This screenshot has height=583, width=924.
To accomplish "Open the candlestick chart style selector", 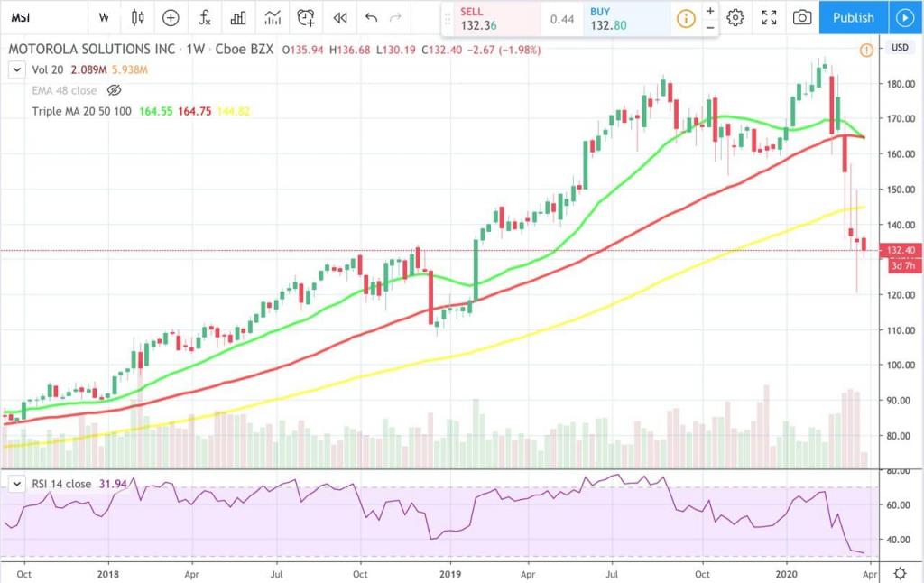I will (x=137, y=17).
